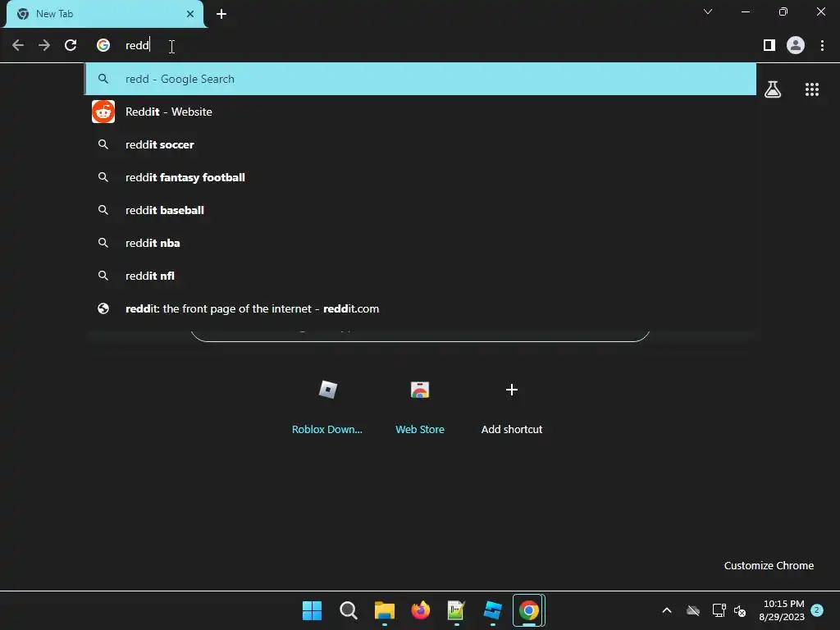
Task: Click the back navigation arrow
Action: (18, 45)
